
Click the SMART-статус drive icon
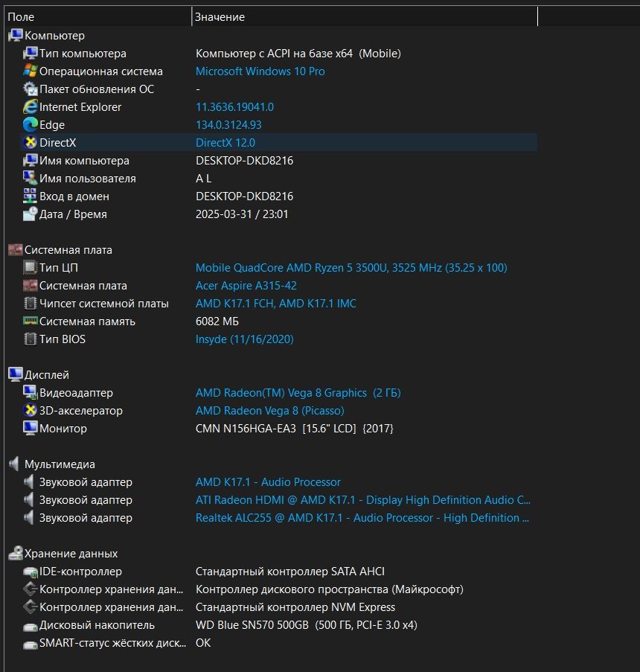(31, 644)
